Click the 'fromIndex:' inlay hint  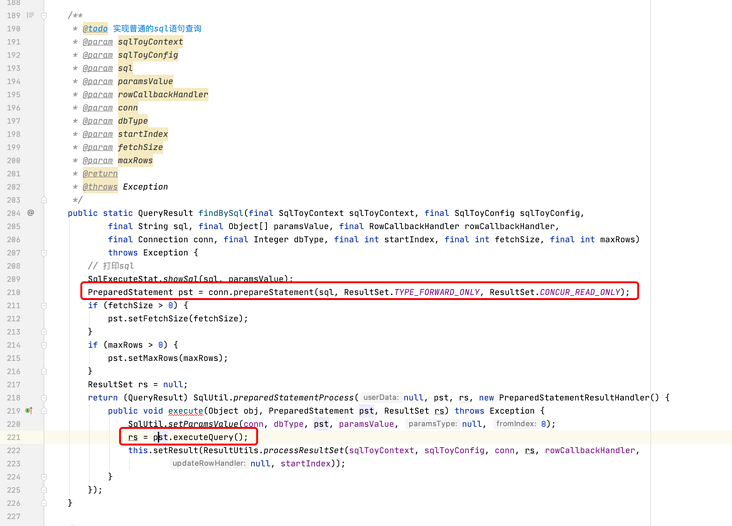point(516,424)
